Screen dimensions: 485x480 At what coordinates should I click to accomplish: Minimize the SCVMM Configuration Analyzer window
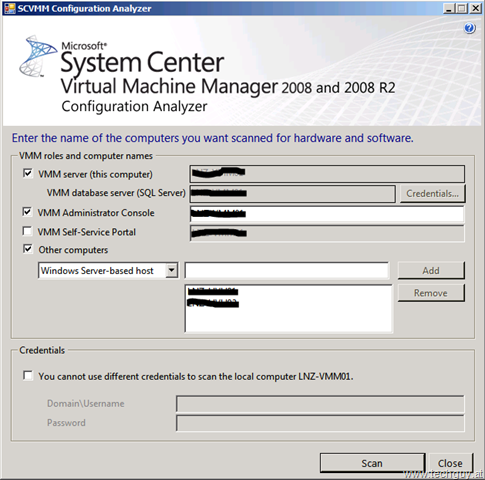pos(449,8)
